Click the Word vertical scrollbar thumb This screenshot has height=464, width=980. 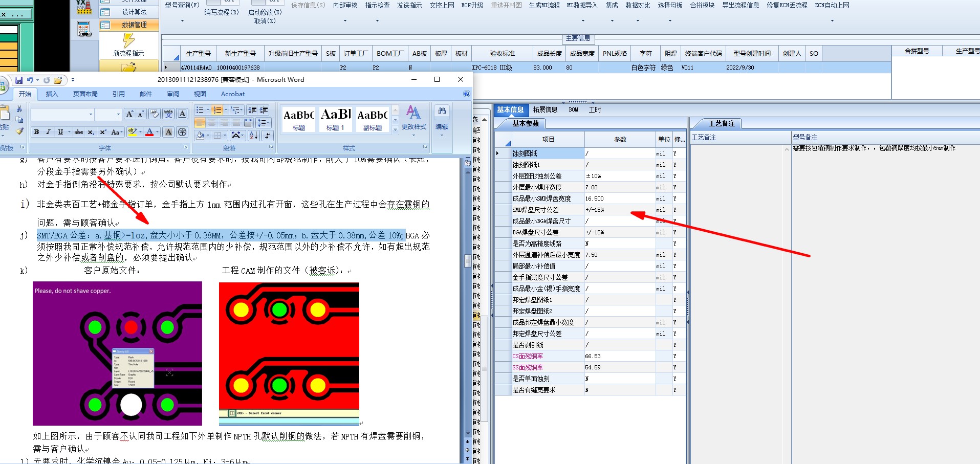point(468,261)
